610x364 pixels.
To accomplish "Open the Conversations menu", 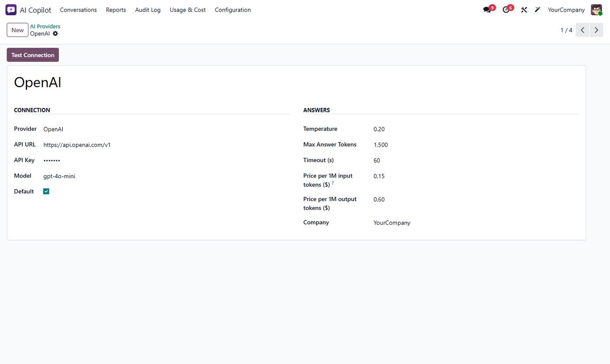I will pyautogui.click(x=78, y=10).
